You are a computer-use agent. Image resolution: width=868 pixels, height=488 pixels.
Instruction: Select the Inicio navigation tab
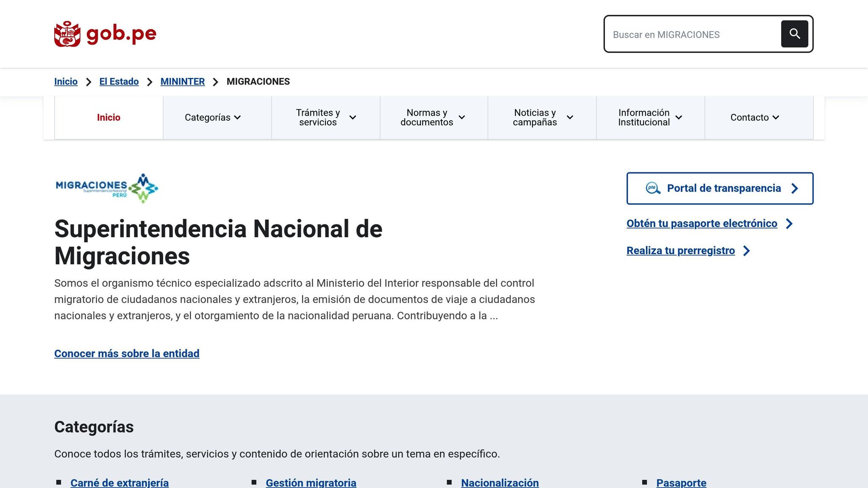(x=108, y=117)
